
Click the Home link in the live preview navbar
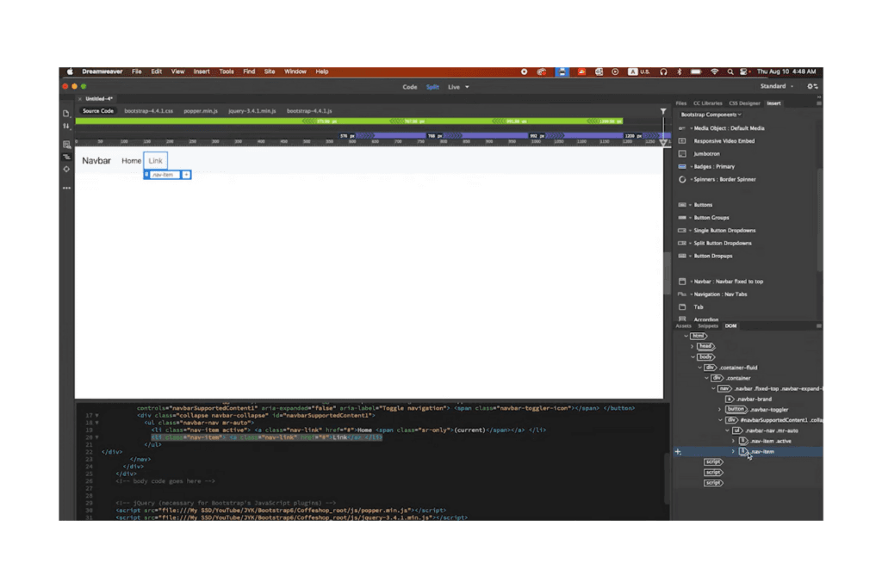pyautogui.click(x=131, y=161)
